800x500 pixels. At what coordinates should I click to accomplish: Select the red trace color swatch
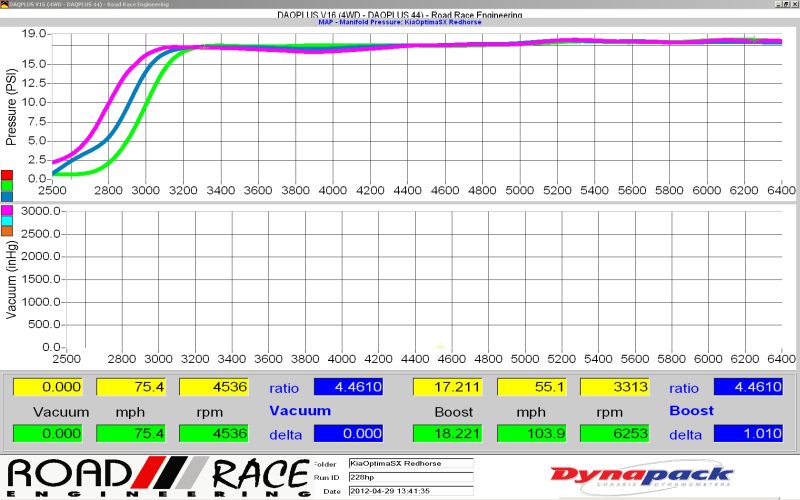7,174
